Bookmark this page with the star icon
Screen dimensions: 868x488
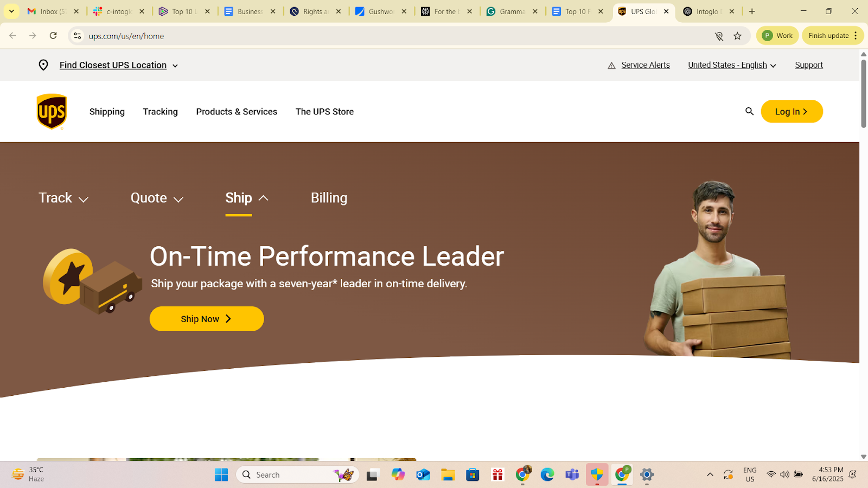737,36
